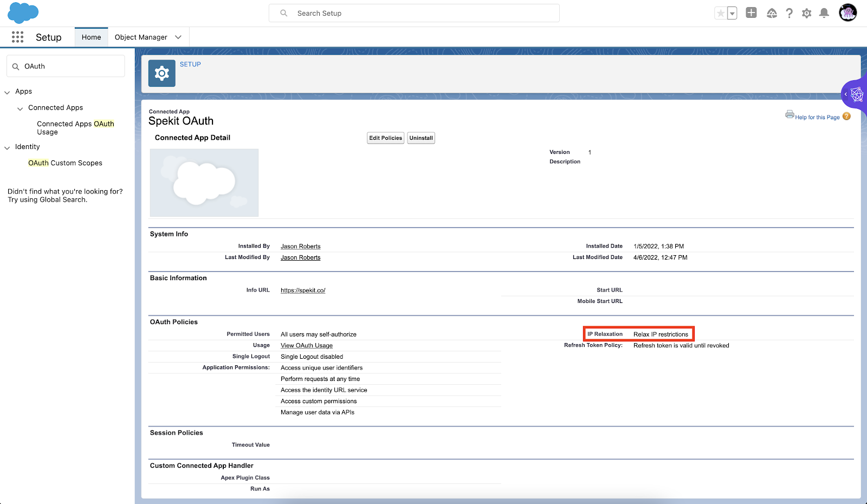Collapse the Apps tree section
This screenshot has width=867, height=504.
7,92
